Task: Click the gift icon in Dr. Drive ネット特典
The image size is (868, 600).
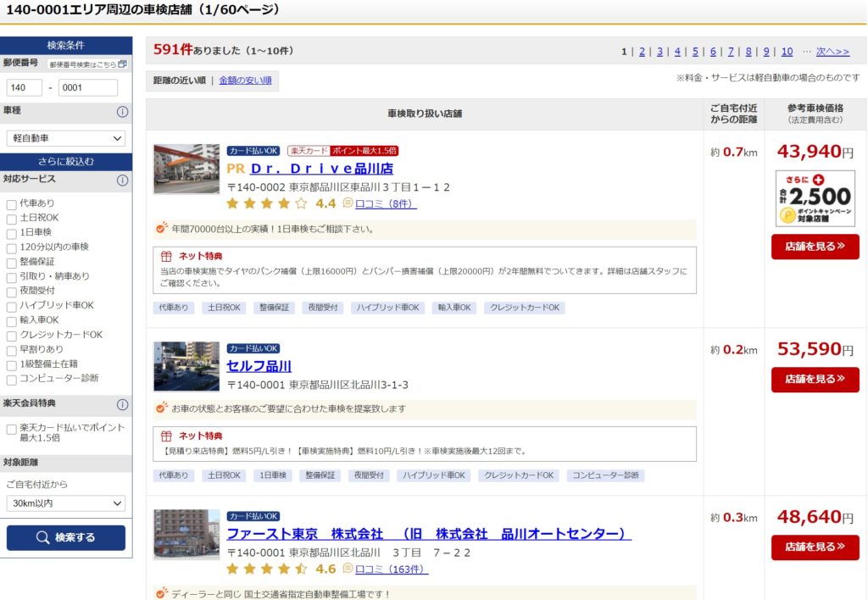Action: click(166, 256)
